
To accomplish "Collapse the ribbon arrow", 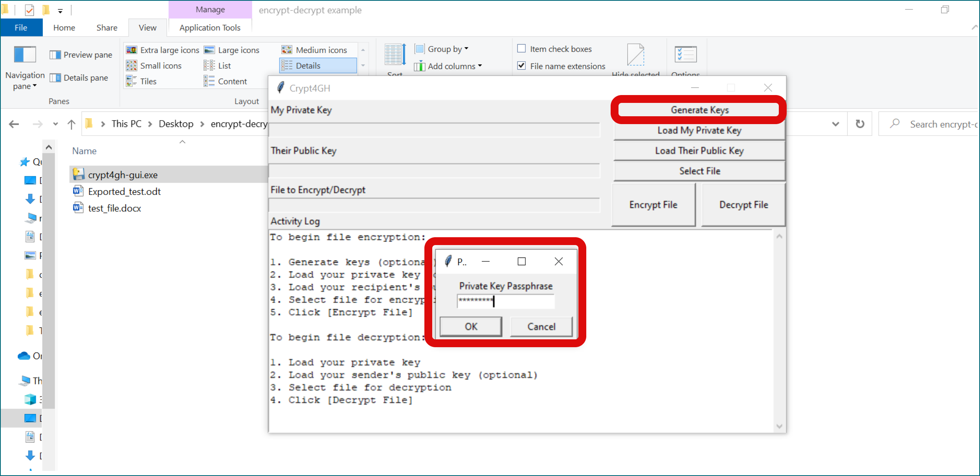I will coord(974,27).
